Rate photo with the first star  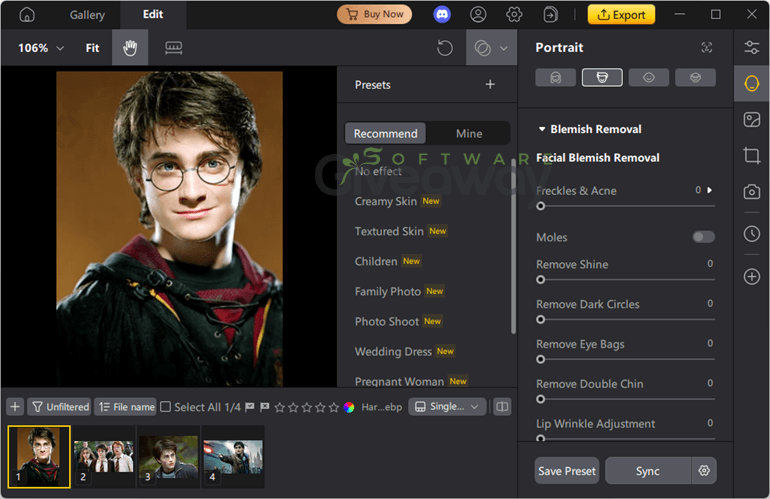[279, 408]
